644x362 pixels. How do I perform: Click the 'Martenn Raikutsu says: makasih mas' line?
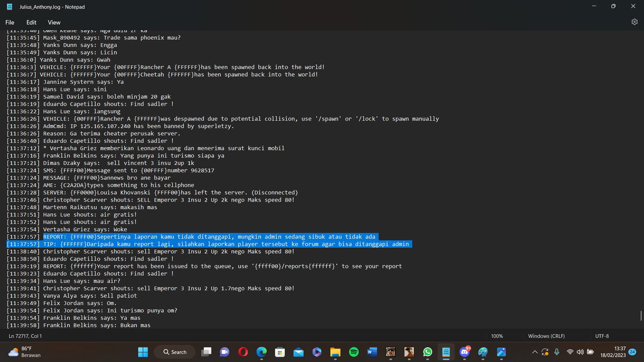pos(82,207)
